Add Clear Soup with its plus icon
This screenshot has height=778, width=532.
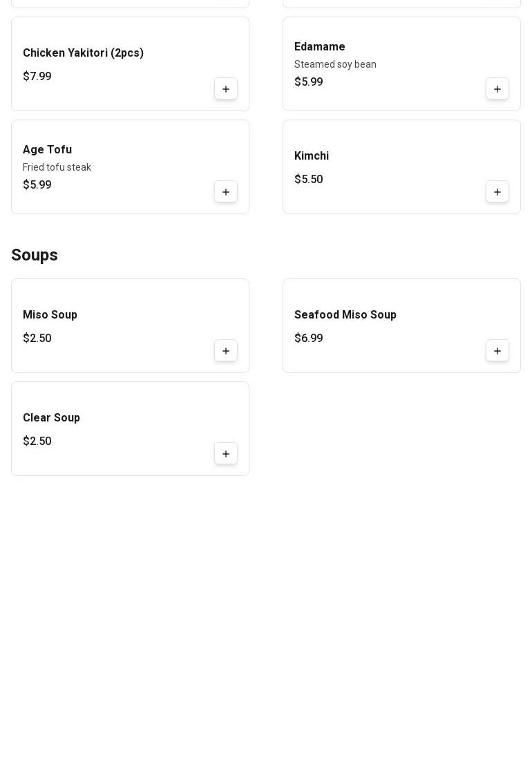click(x=226, y=454)
